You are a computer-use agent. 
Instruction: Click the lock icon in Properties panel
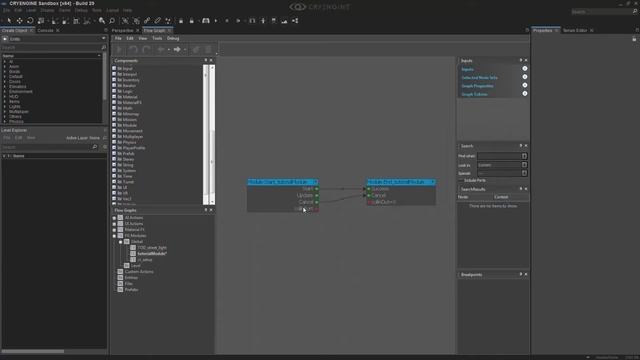point(634,39)
